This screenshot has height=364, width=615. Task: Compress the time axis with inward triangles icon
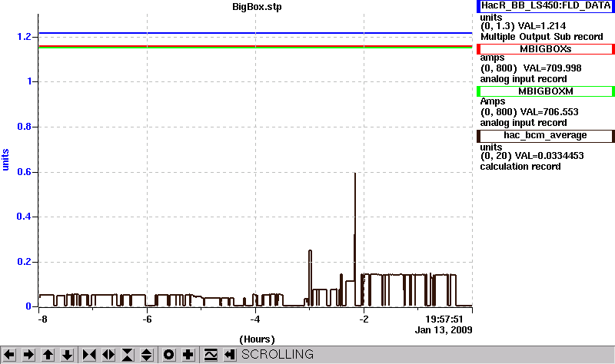89,355
